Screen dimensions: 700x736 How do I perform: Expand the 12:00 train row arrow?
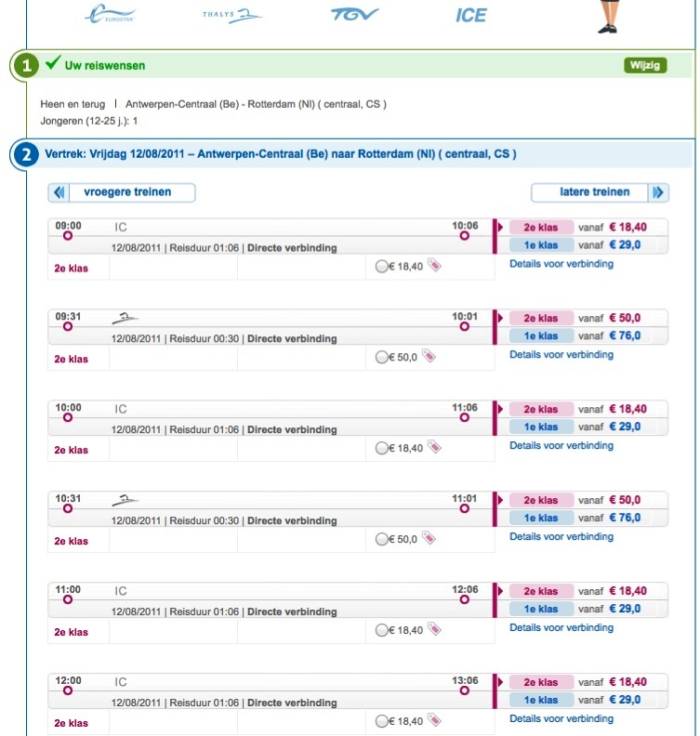point(498,682)
